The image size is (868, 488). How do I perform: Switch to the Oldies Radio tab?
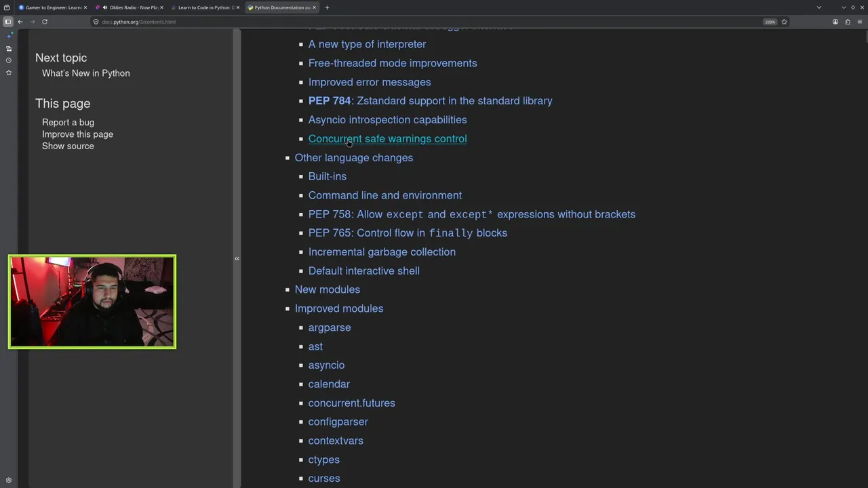[133, 7]
